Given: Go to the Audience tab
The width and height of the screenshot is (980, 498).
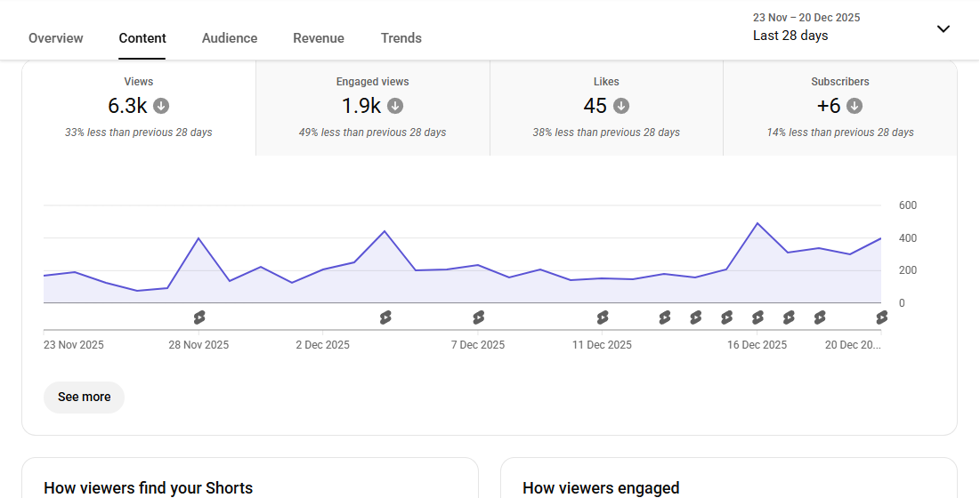Looking at the screenshot, I should point(230,38).
